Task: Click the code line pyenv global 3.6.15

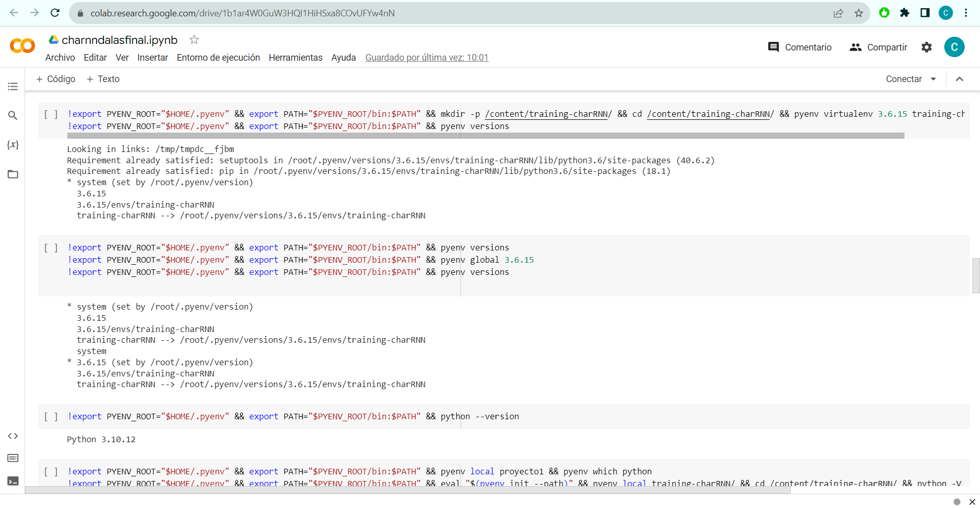Action: [x=301, y=260]
